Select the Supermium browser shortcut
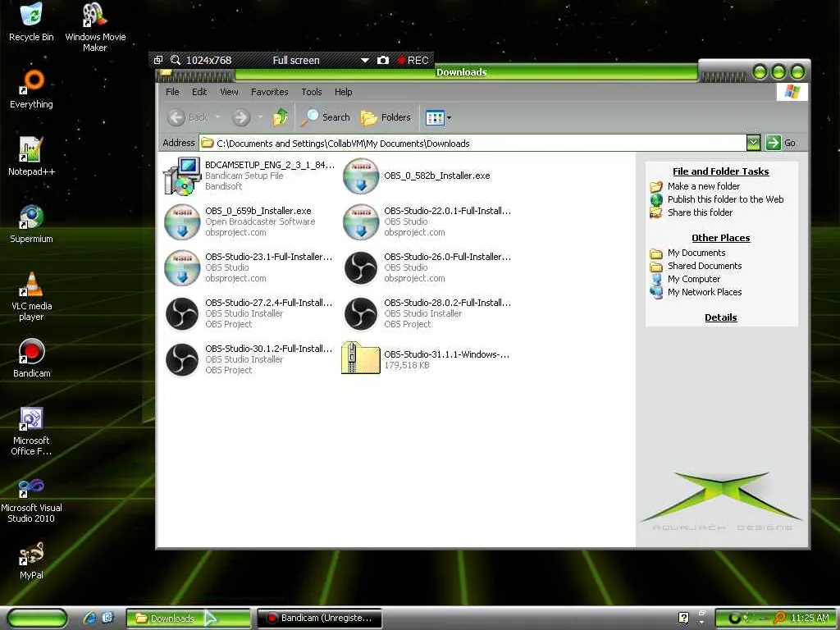840x630 pixels. coord(31,224)
